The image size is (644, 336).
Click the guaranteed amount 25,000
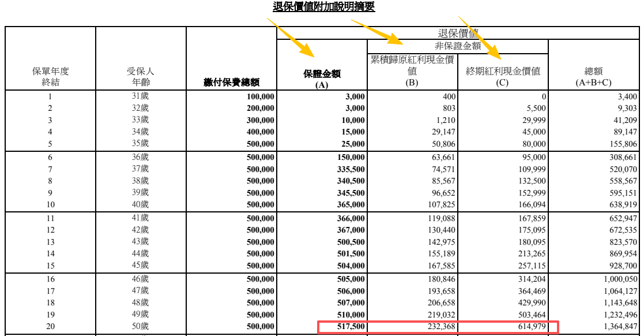pyautogui.click(x=353, y=144)
